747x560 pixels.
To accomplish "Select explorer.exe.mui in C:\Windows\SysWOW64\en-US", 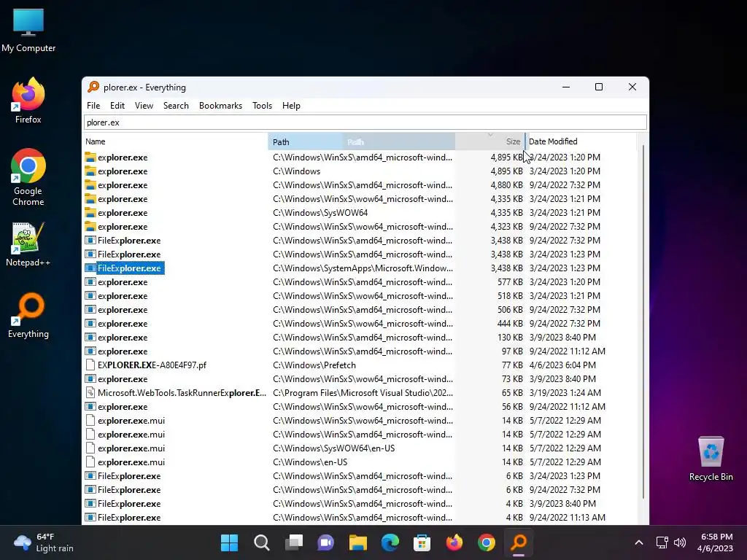I will [131, 448].
